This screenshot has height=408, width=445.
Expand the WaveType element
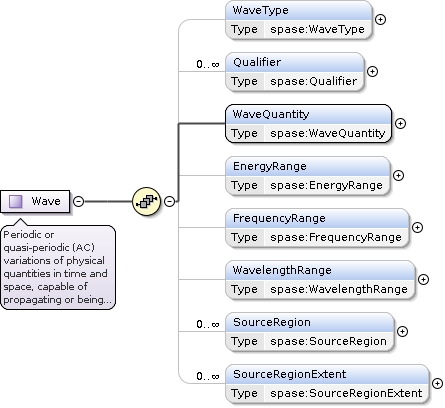(x=380, y=20)
